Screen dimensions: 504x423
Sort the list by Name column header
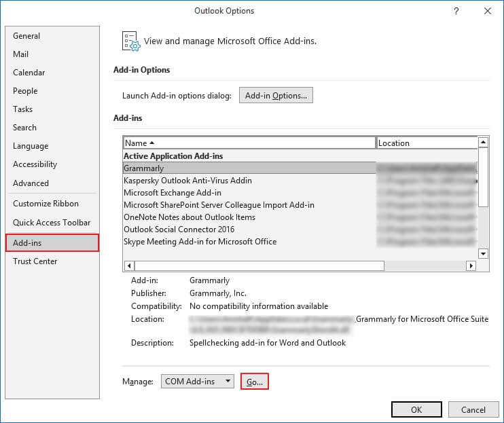pyautogui.click(x=249, y=143)
